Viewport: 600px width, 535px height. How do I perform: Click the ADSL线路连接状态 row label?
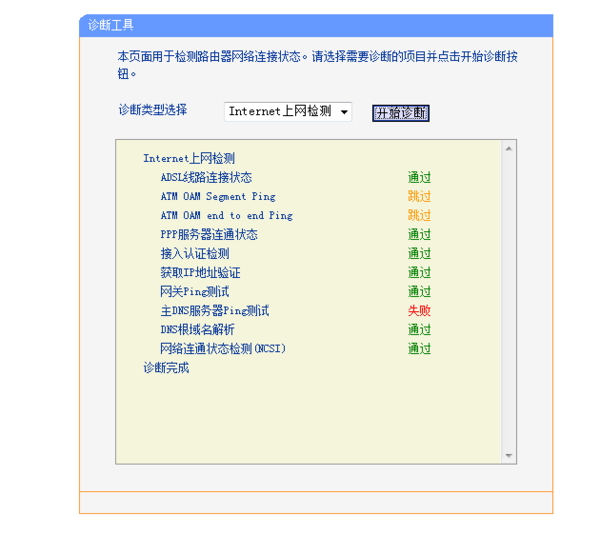[206, 177]
